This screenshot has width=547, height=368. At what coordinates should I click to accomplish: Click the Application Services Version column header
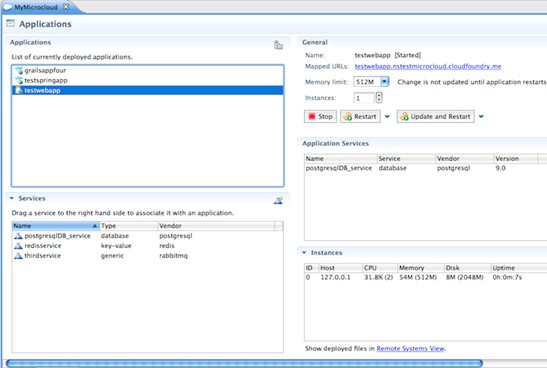click(x=516, y=159)
